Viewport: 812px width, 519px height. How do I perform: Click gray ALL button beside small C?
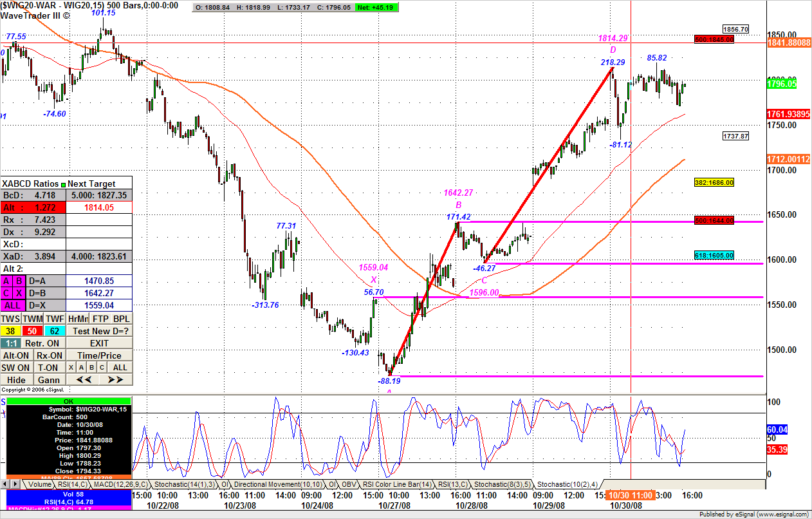[x=120, y=368]
